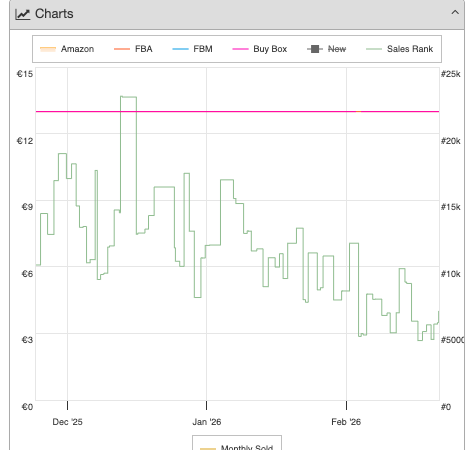Image resolution: width=474 pixels, height=450 pixels.
Task: Click the #25k rank axis label
Action: pos(451,74)
